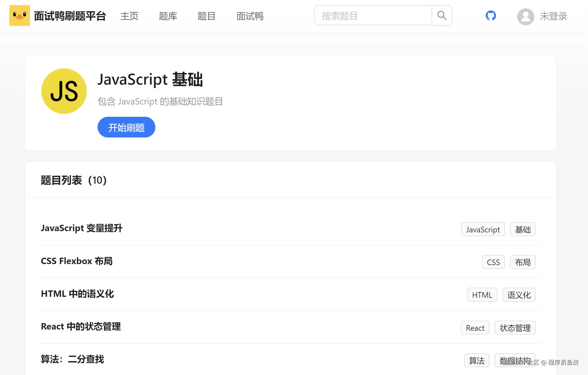Click the 语义化 tag
Viewport: 588px width, 375px height.
519,295
